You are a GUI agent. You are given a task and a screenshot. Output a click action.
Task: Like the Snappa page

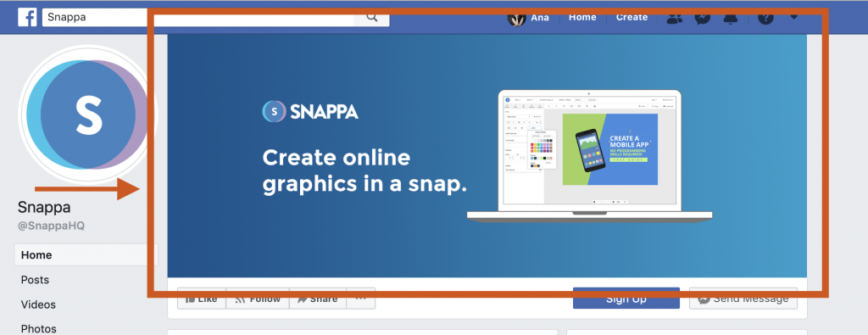(x=202, y=299)
